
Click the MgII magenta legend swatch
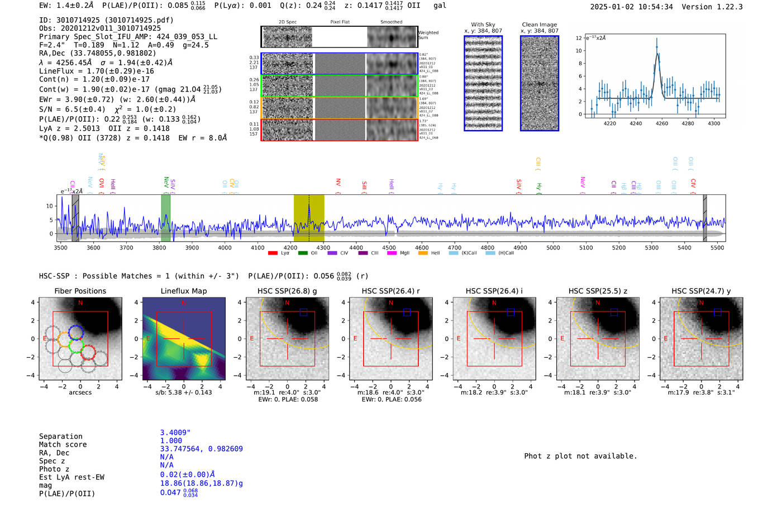[x=392, y=253]
